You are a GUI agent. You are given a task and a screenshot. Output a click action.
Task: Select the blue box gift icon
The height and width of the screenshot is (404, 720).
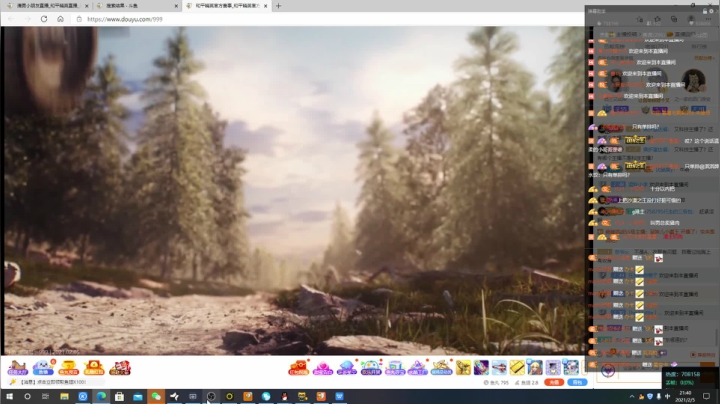tap(394, 368)
